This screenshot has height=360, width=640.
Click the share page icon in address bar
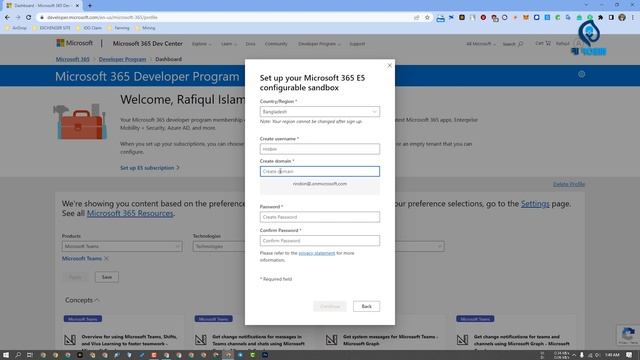point(417,18)
